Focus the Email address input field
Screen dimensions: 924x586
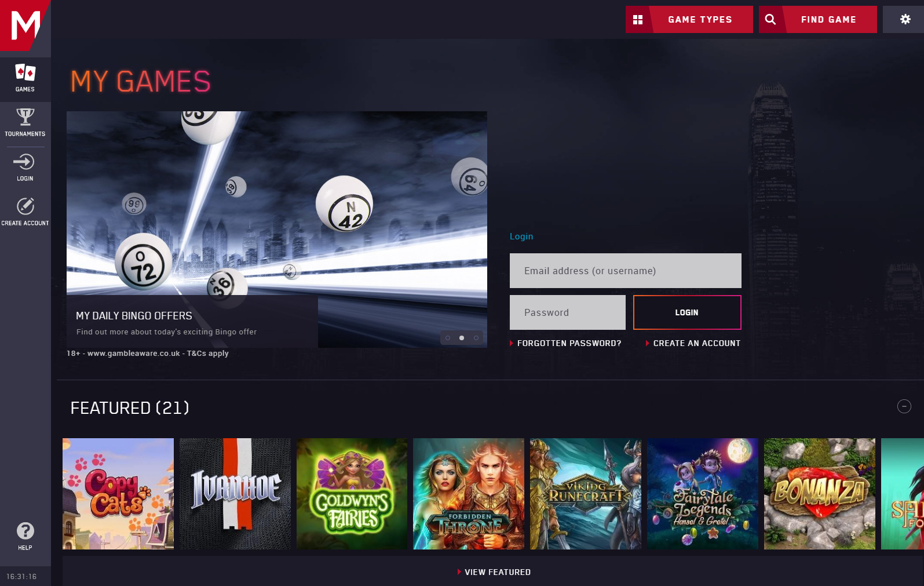(625, 271)
